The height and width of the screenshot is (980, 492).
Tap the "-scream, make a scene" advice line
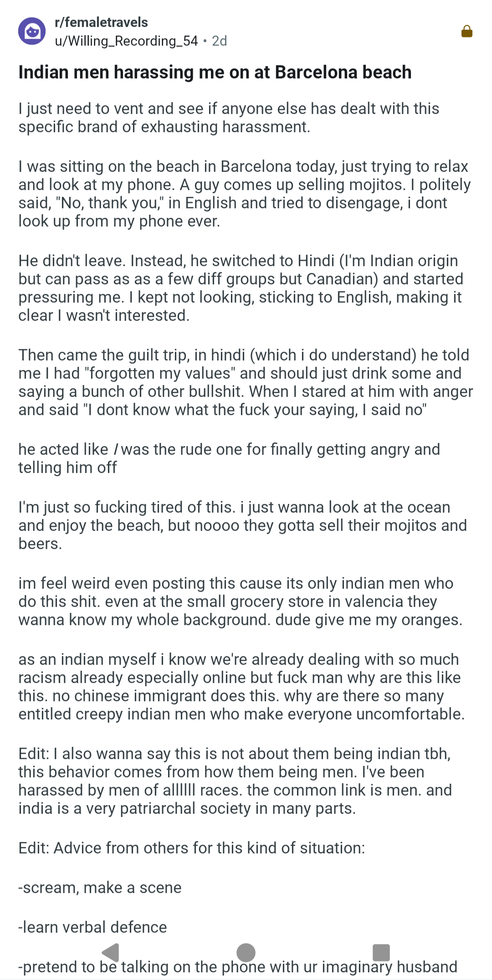pos(100,888)
